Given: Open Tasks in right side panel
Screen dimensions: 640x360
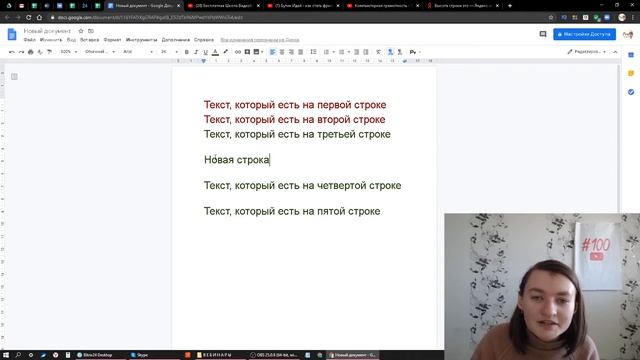Looking at the screenshot, I should point(631,92).
